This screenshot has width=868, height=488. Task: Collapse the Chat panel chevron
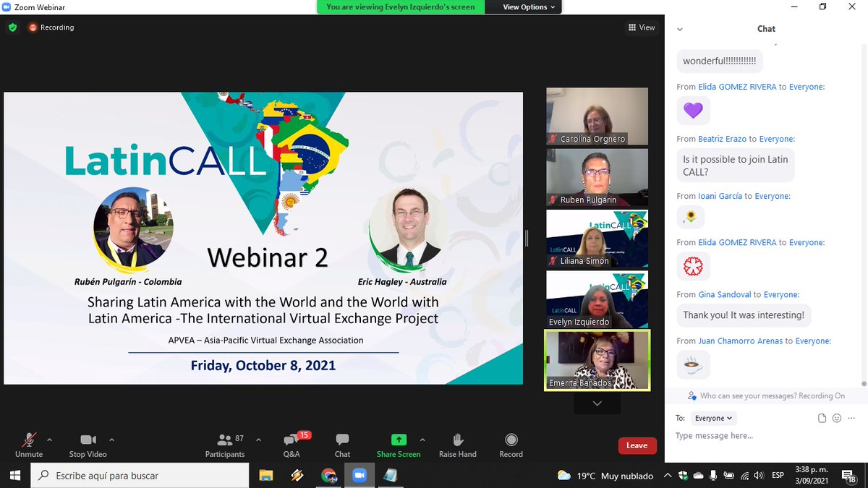[x=679, y=29]
